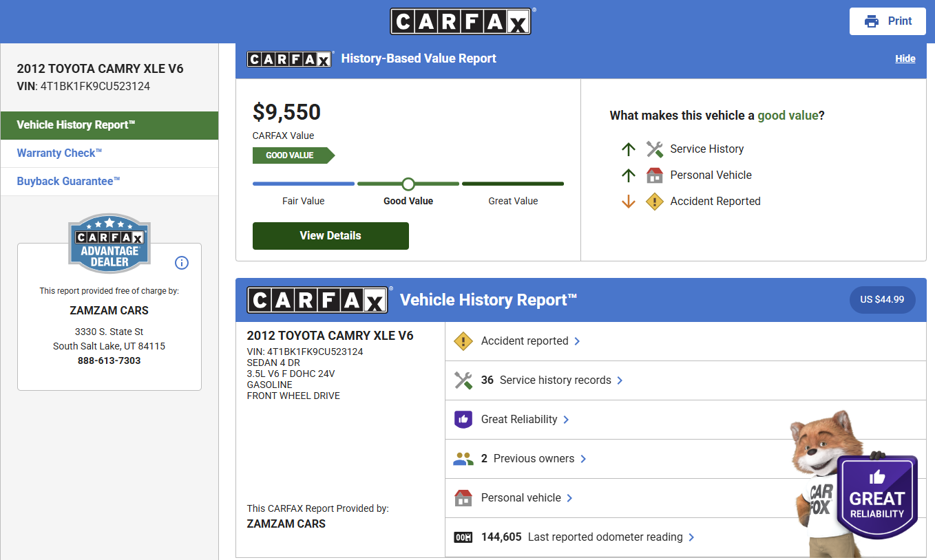
Task: Switch to the Vehicle History Report tab
Action: (x=76, y=125)
